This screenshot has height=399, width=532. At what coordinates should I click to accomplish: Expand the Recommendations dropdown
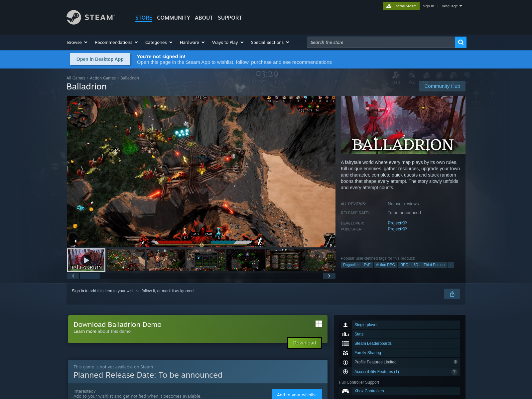116,42
